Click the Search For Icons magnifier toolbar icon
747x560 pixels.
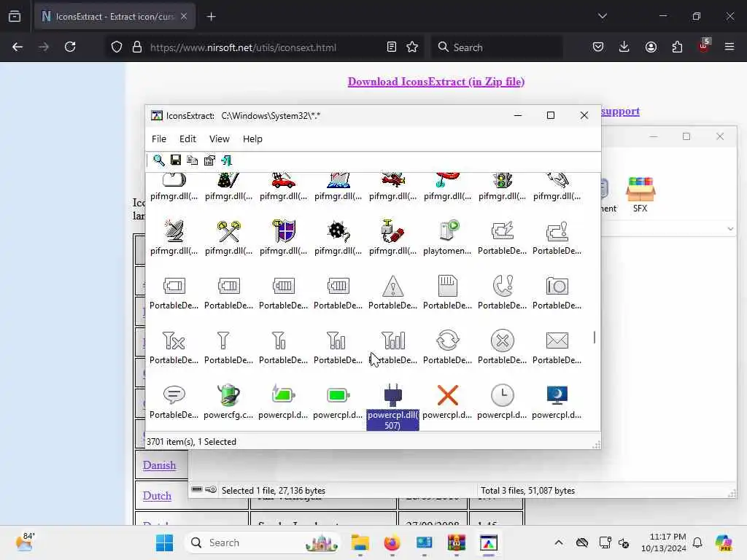point(158,160)
